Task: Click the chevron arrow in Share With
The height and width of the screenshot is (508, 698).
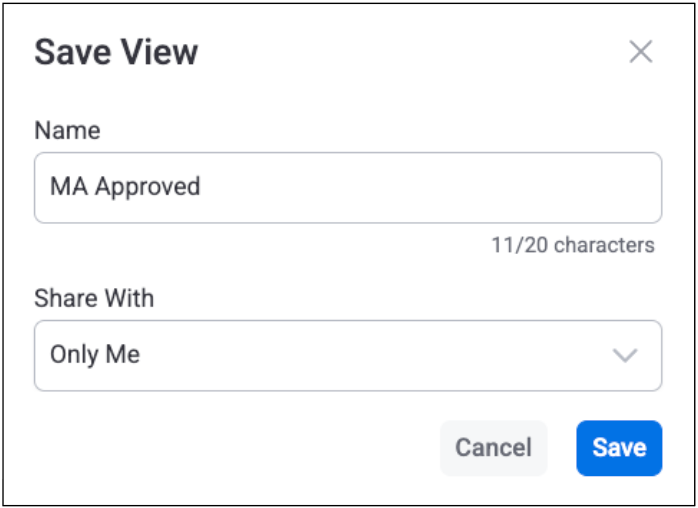Action: tap(625, 355)
